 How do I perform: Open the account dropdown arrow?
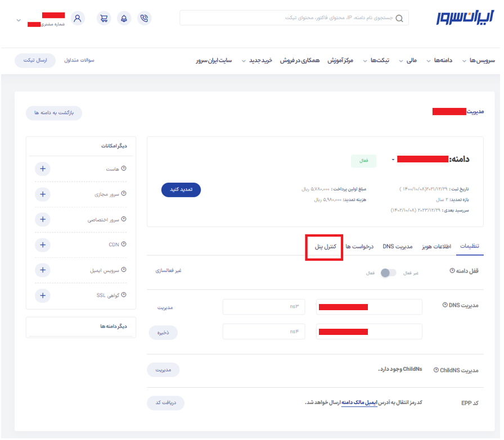point(19,20)
